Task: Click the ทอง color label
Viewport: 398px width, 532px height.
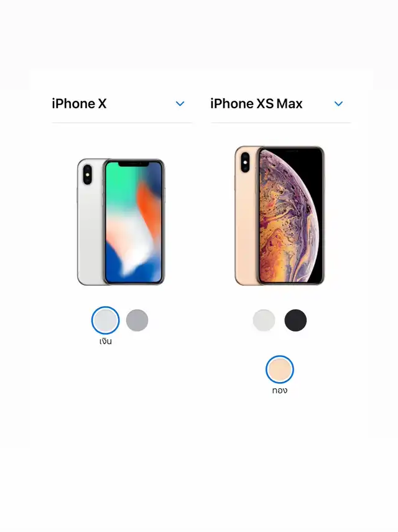Action: (x=280, y=390)
